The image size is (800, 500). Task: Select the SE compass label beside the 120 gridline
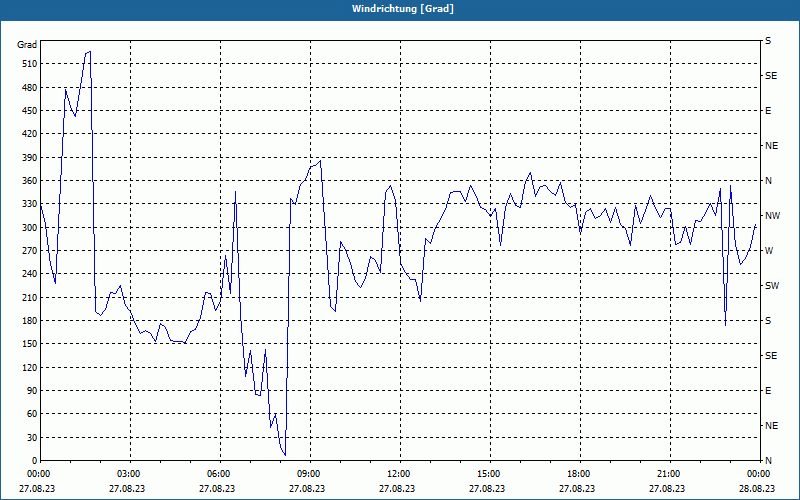point(771,356)
